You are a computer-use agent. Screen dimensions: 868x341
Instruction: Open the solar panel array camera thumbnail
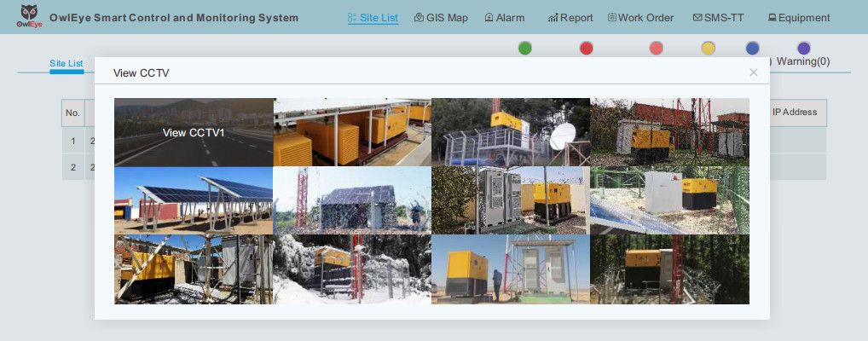(194, 200)
